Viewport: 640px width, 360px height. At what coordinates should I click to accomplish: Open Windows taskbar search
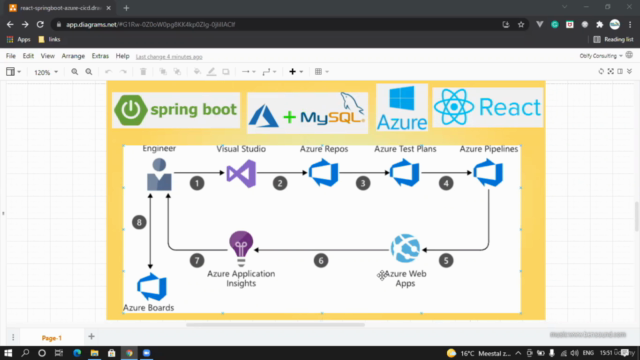pos(25,353)
